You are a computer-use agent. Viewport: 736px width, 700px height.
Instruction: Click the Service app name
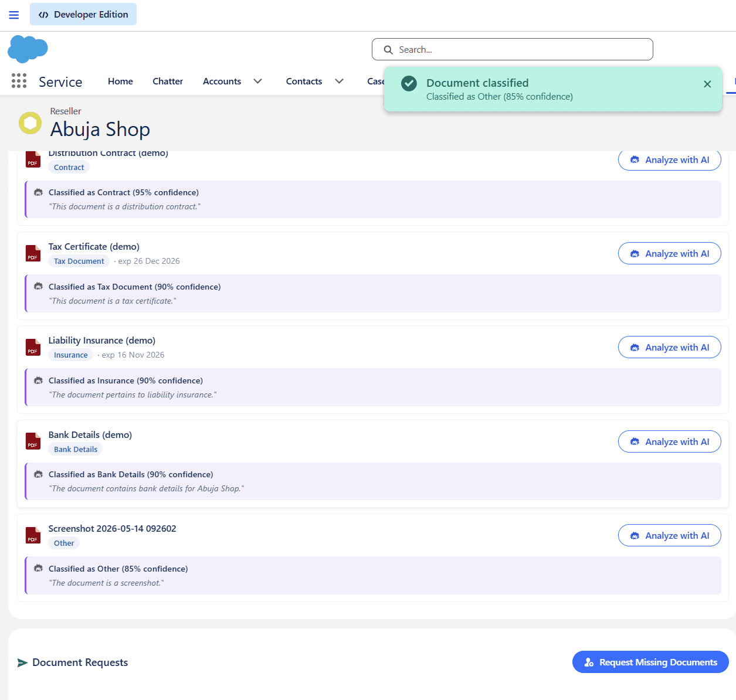[60, 82]
